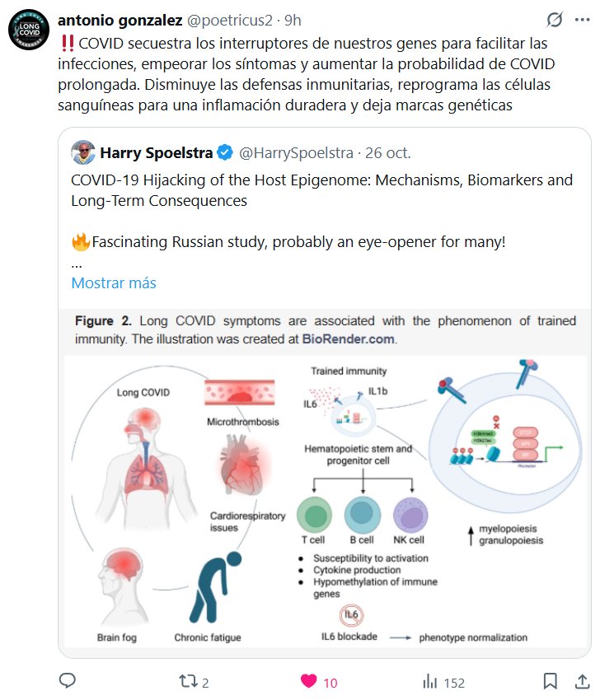This screenshot has height=700, width=600.
Task: Click the @HarrySpoelstra handle
Action: (296, 152)
